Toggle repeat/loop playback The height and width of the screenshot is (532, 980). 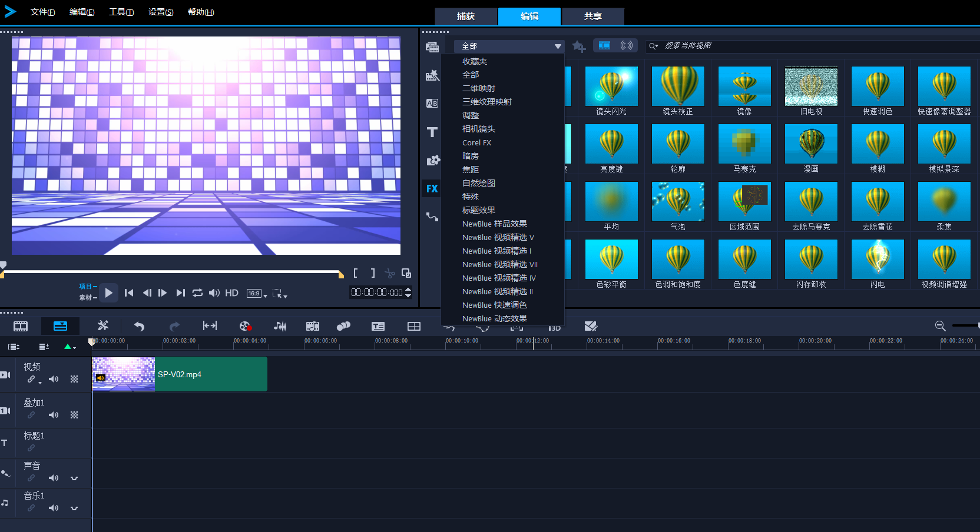[197, 292]
